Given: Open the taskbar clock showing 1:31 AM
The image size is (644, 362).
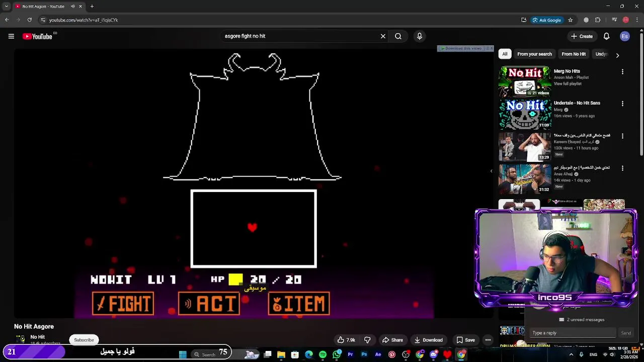Looking at the screenshot, I should [x=630, y=354].
